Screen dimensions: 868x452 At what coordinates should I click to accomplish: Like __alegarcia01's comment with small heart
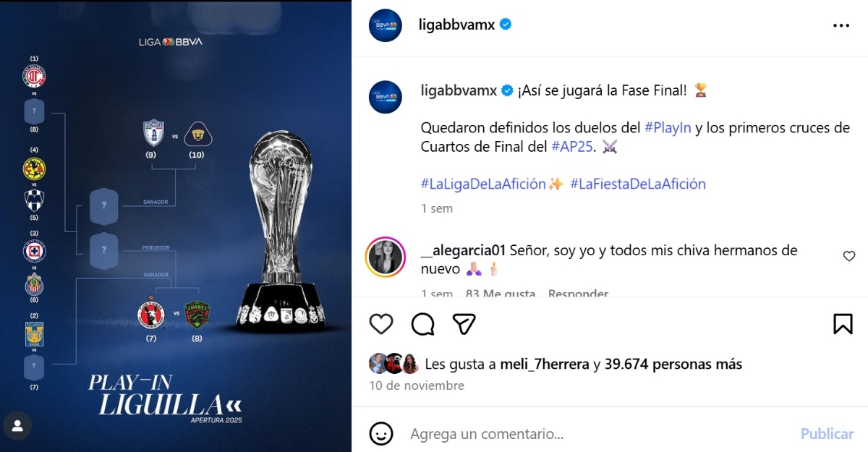coord(849,256)
